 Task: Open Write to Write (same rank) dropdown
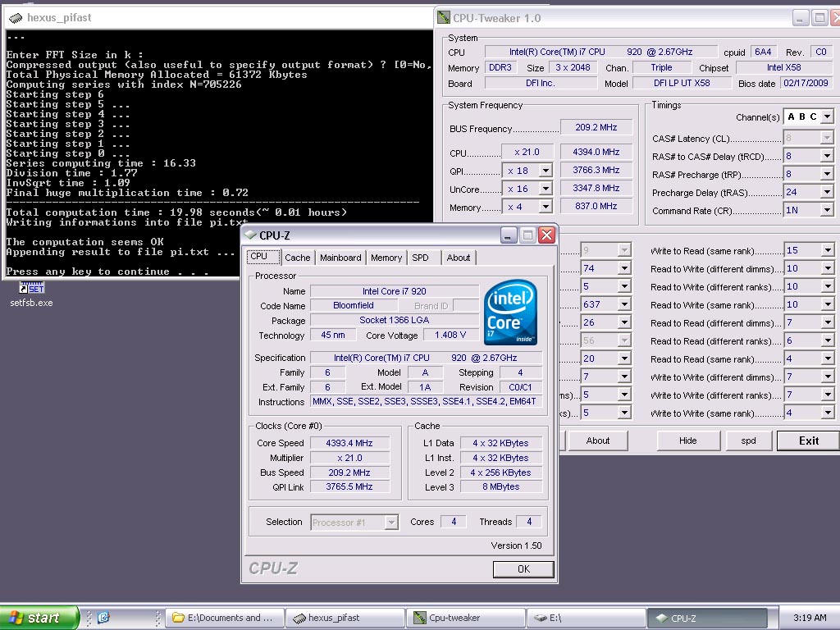click(x=829, y=413)
